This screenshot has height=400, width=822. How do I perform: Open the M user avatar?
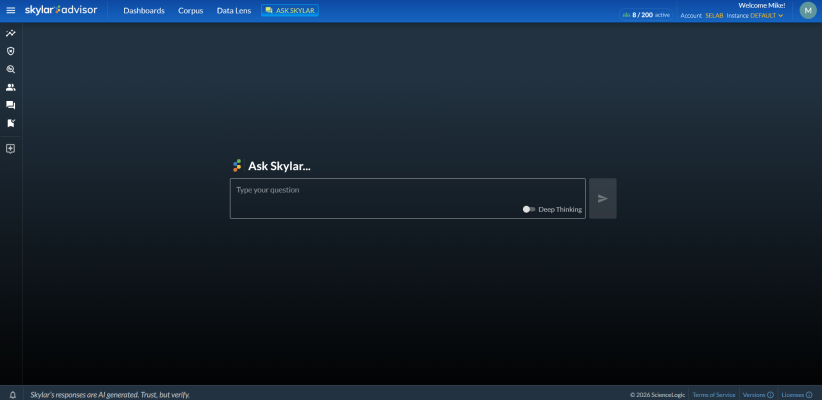808,10
